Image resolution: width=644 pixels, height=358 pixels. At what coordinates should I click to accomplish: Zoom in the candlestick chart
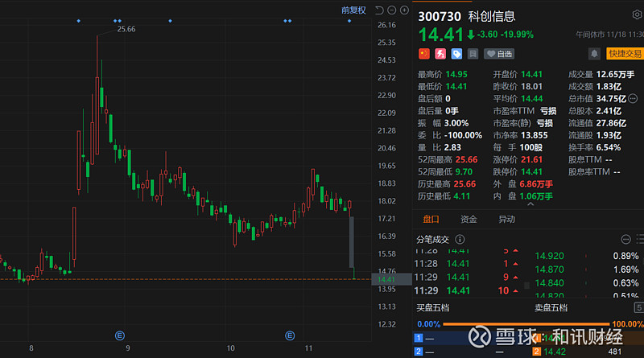tap(403, 10)
